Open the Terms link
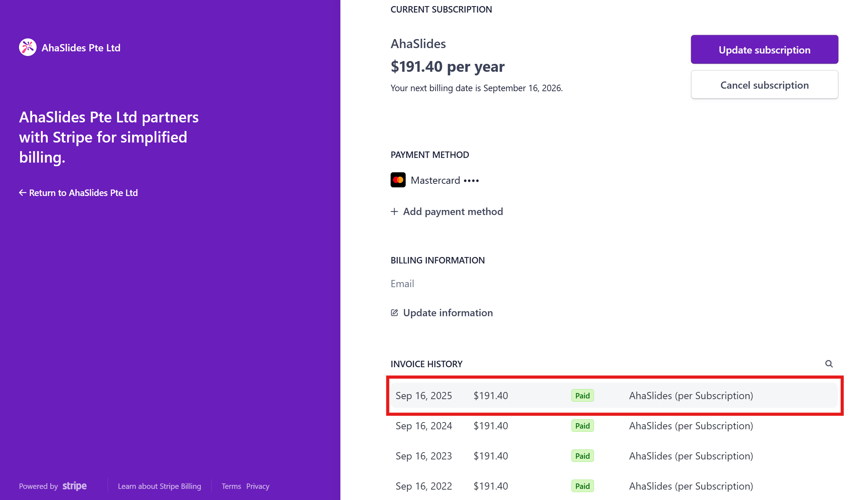The height and width of the screenshot is (500, 868). [231, 486]
